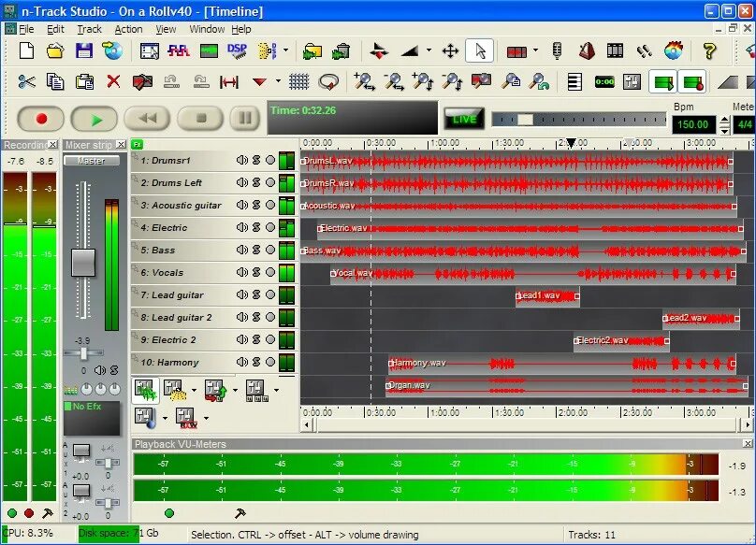Image resolution: width=756 pixels, height=545 pixels.
Task: Arm recording on 3: Acoustic guitar track
Action: pos(270,205)
